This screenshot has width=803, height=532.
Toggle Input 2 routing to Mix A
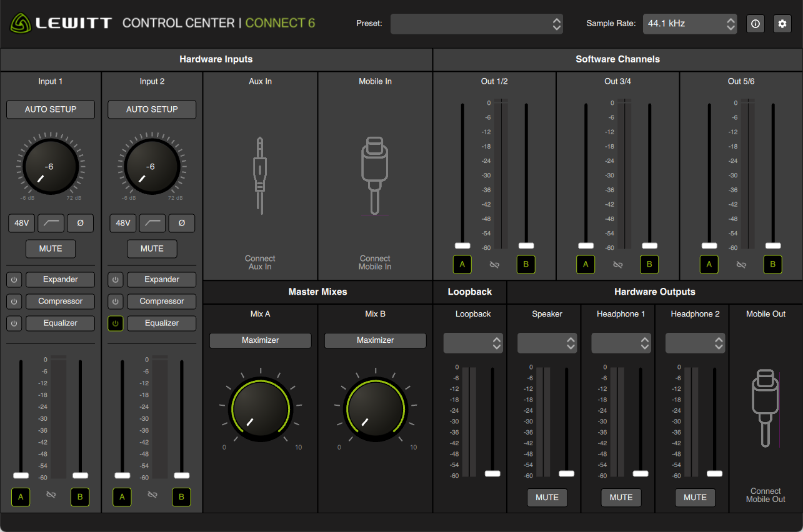point(122,497)
